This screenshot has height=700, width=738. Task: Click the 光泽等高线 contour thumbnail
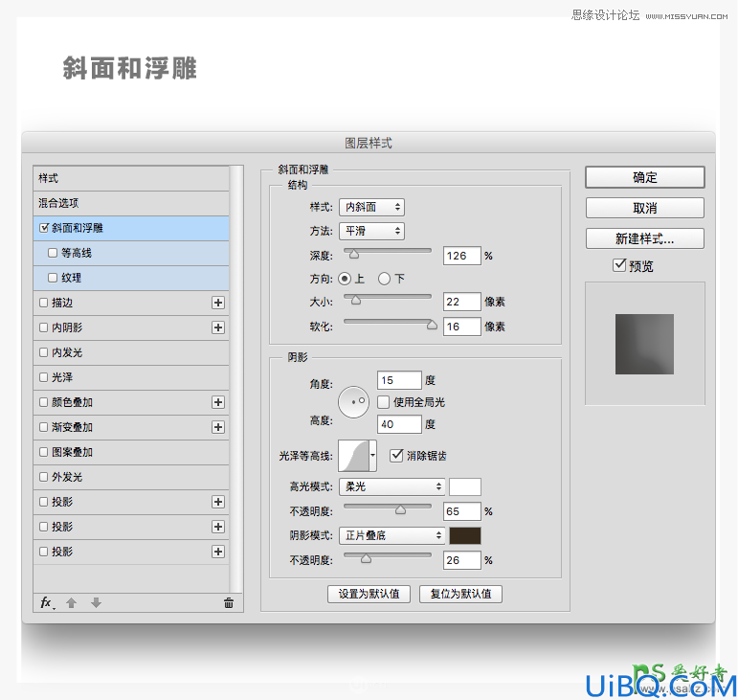[354, 456]
